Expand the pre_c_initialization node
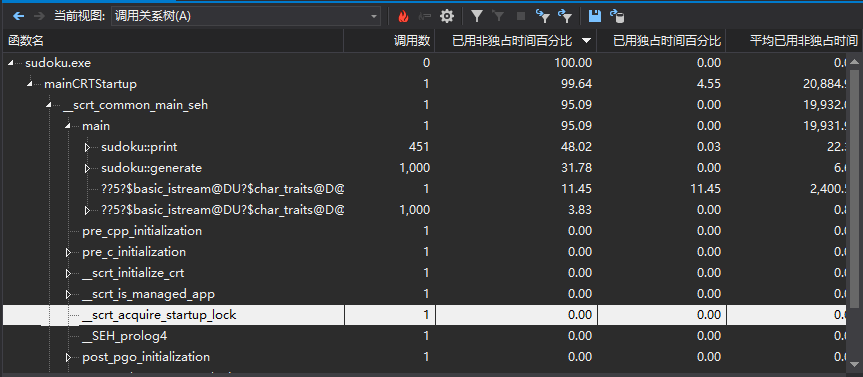Viewport: 863px width, 377px height. pyautogui.click(x=68, y=252)
